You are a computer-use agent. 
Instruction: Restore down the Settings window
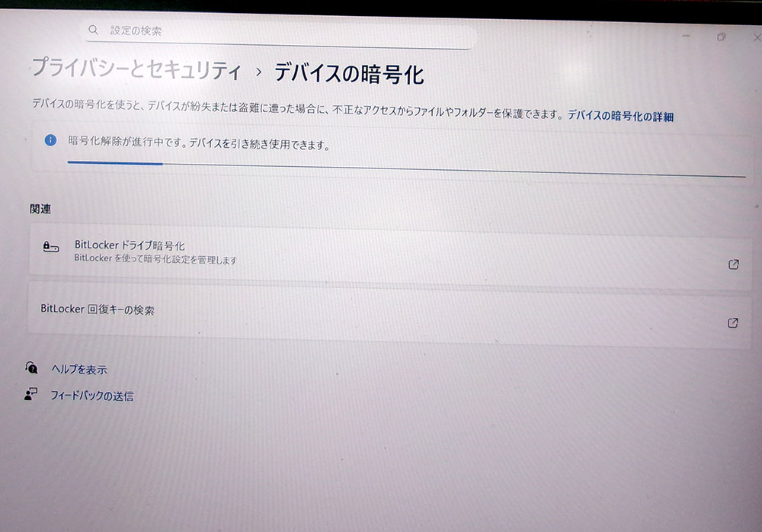tap(721, 37)
